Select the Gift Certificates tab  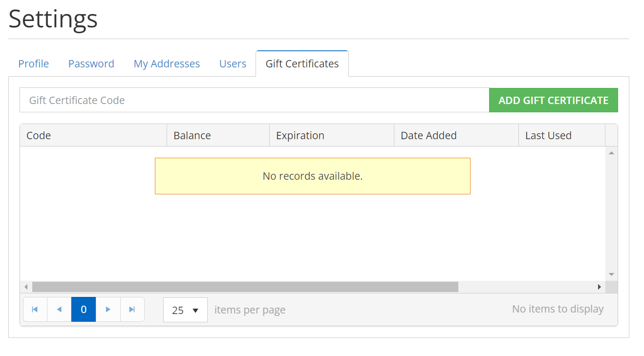point(302,64)
